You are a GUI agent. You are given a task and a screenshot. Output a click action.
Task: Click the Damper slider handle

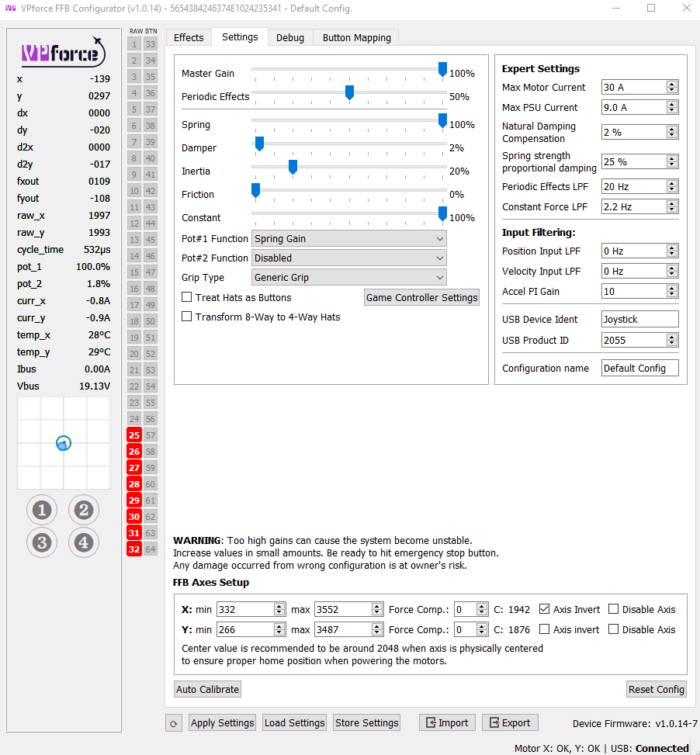tap(259, 144)
